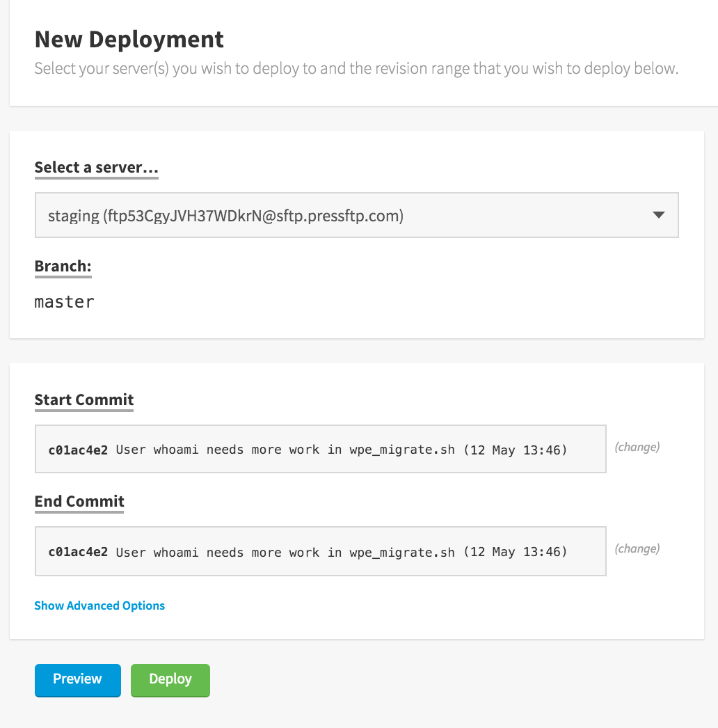718x728 pixels.
Task: Click the 'Branch:' label
Action: coord(63,266)
